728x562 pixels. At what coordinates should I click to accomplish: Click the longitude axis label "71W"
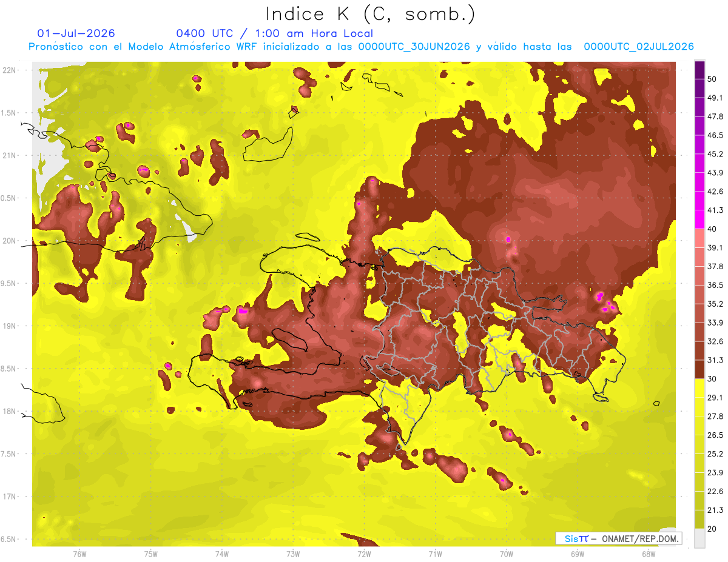(435, 554)
